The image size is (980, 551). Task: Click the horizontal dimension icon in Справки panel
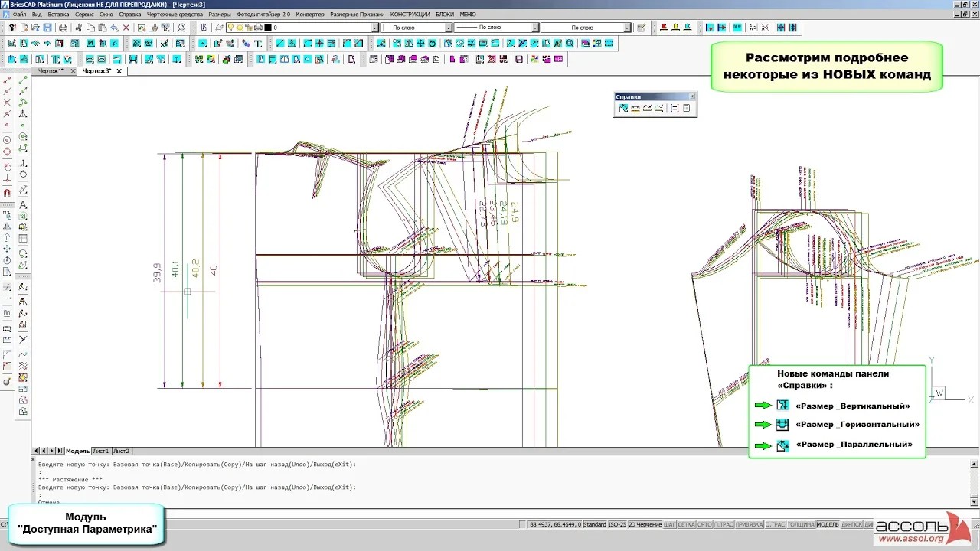635,109
